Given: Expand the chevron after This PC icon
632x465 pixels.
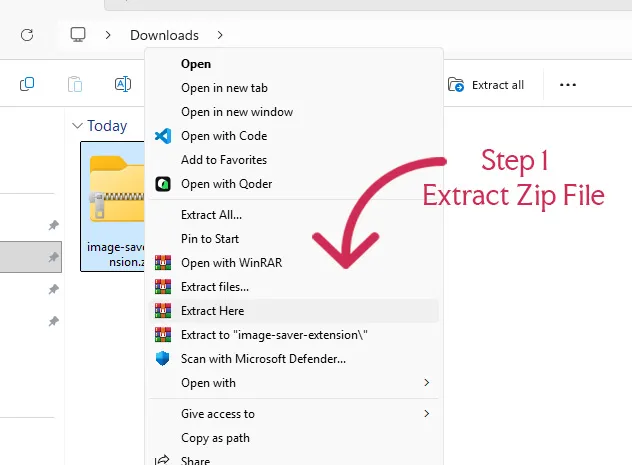Looking at the screenshot, I should click(108, 35).
